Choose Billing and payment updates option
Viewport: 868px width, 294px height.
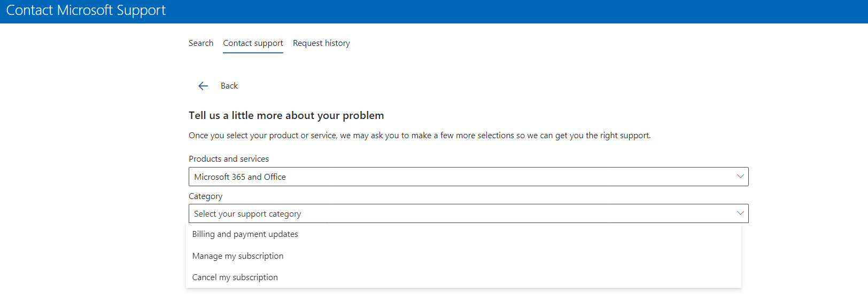(463, 234)
